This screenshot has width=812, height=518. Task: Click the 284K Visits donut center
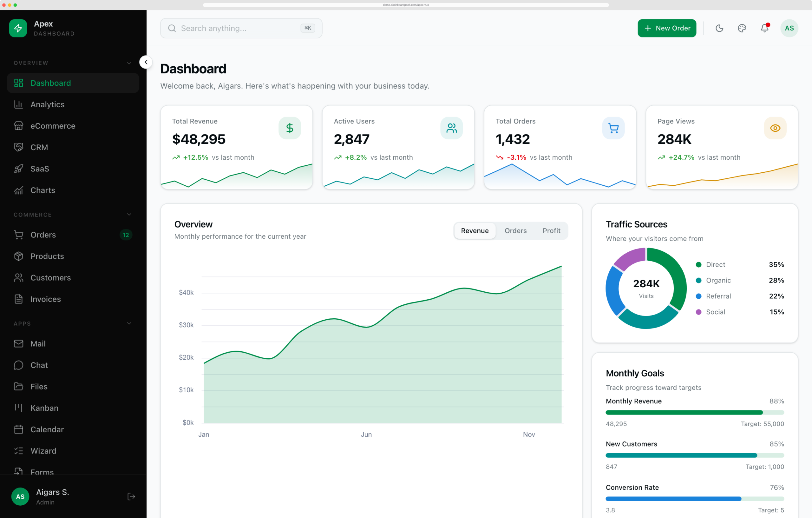tap(646, 288)
